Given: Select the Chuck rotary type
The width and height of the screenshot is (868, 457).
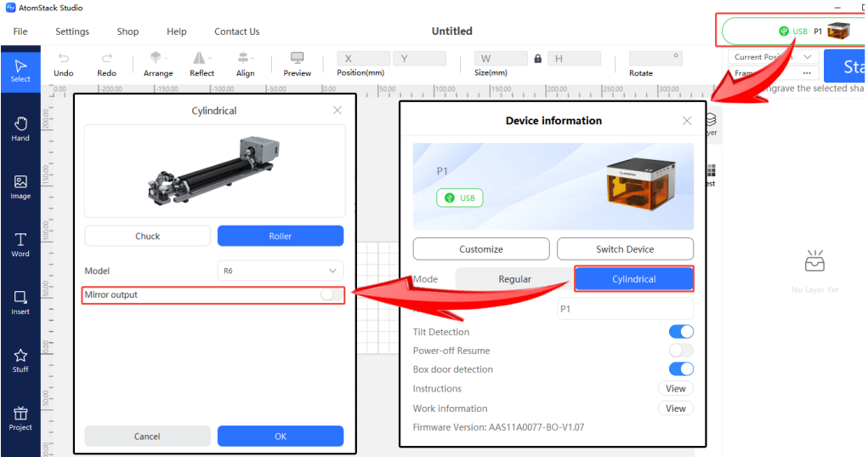Looking at the screenshot, I should pyautogui.click(x=147, y=236).
